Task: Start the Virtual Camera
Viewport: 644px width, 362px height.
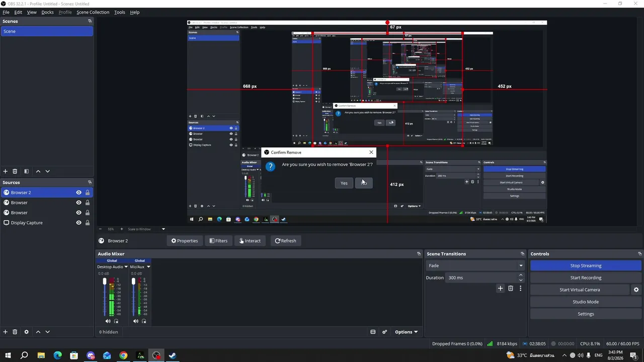Action: click(580, 290)
